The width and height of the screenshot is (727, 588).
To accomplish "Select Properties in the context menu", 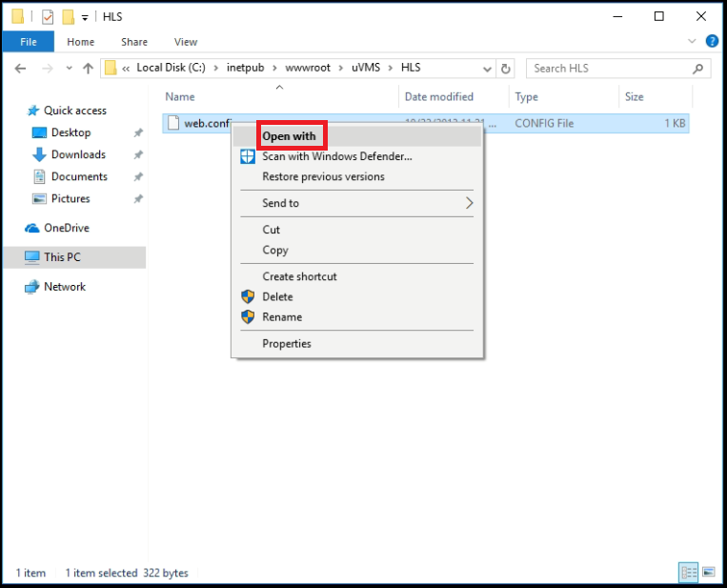I will [x=287, y=343].
